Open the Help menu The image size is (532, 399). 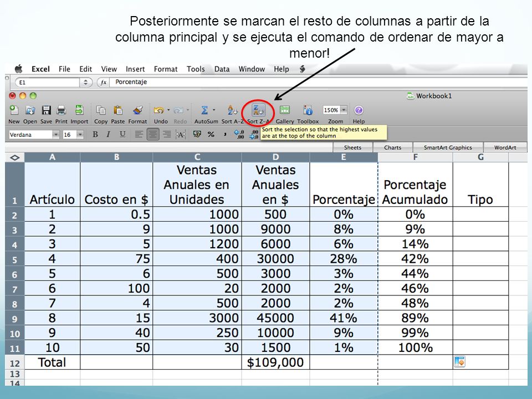(x=282, y=69)
